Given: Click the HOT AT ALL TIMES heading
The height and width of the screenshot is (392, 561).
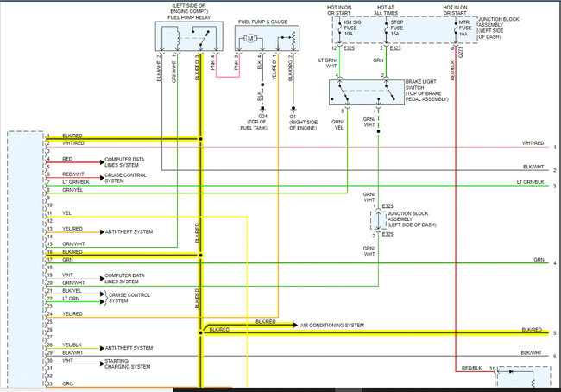Looking at the screenshot, I should pos(386,10).
